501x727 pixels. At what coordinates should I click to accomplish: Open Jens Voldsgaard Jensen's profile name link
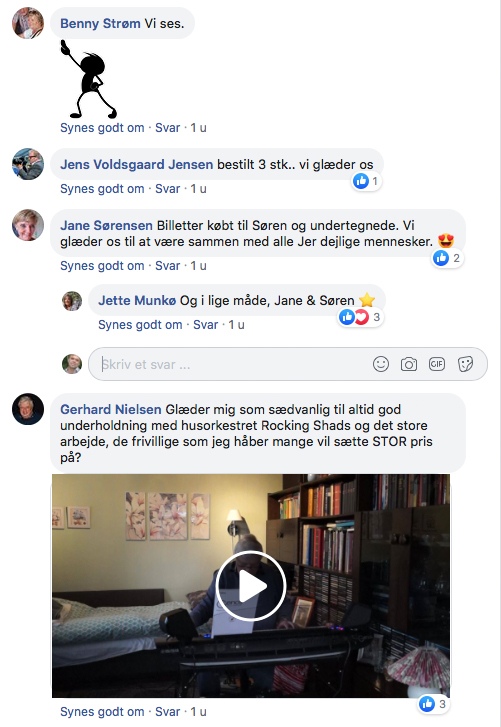click(137, 165)
